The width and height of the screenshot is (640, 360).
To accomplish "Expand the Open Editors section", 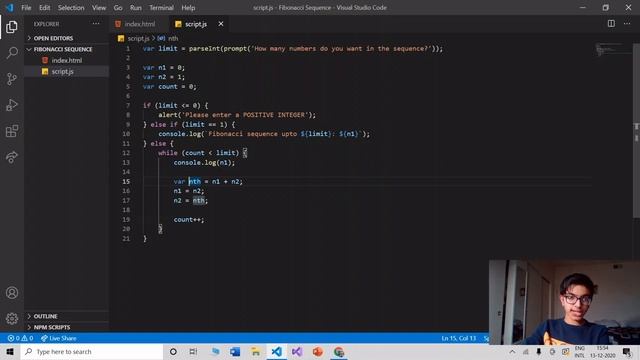I will 67,38.
